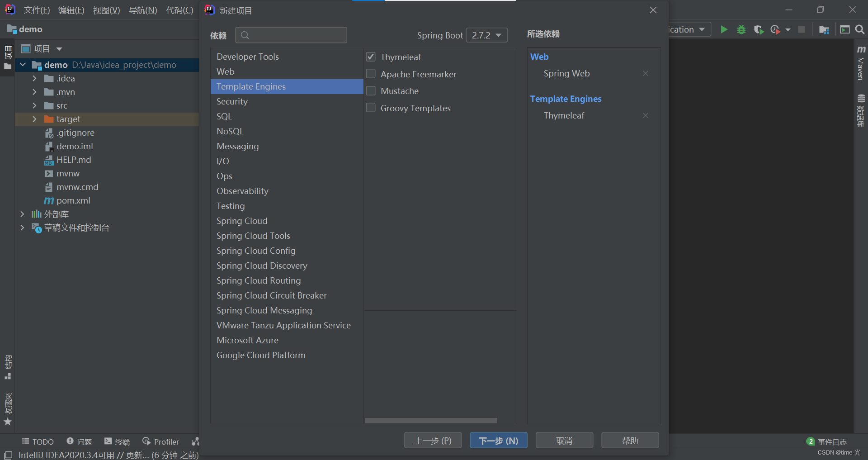Expand External Libraries (外部库) node
The width and height of the screenshot is (868, 460).
22,214
